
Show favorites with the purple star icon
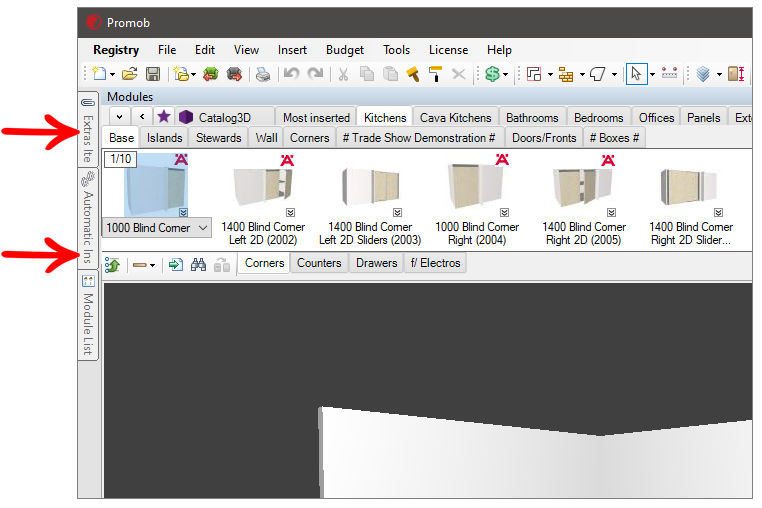tap(164, 117)
